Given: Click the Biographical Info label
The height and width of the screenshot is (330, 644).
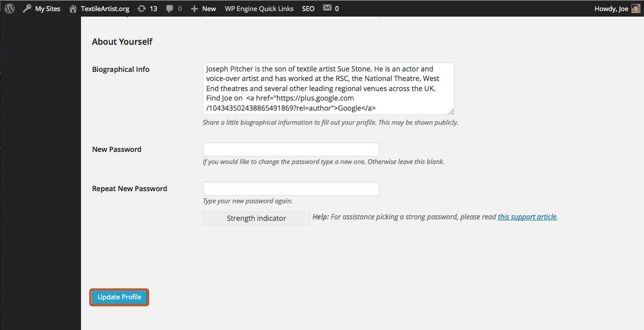Looking at the screenshot, I should pos(121,69).
